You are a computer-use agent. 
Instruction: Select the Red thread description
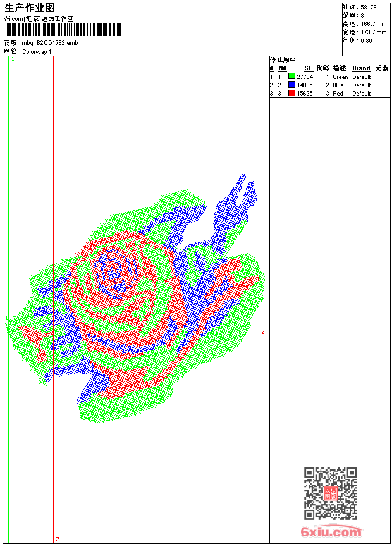click(x=338, y=93)
